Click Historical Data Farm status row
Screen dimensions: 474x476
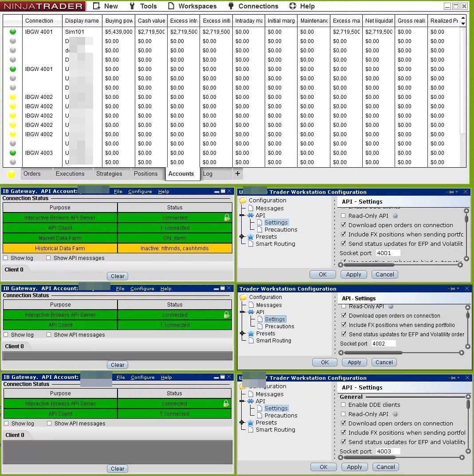[x=118, y=248]
